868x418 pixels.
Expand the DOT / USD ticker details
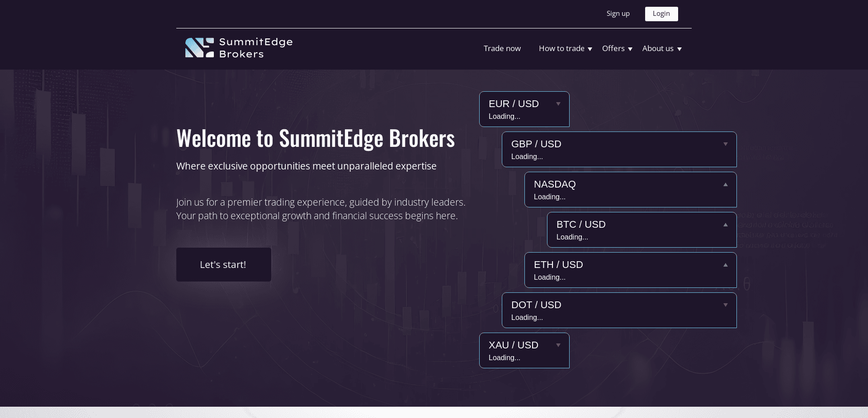click(725, 305)
